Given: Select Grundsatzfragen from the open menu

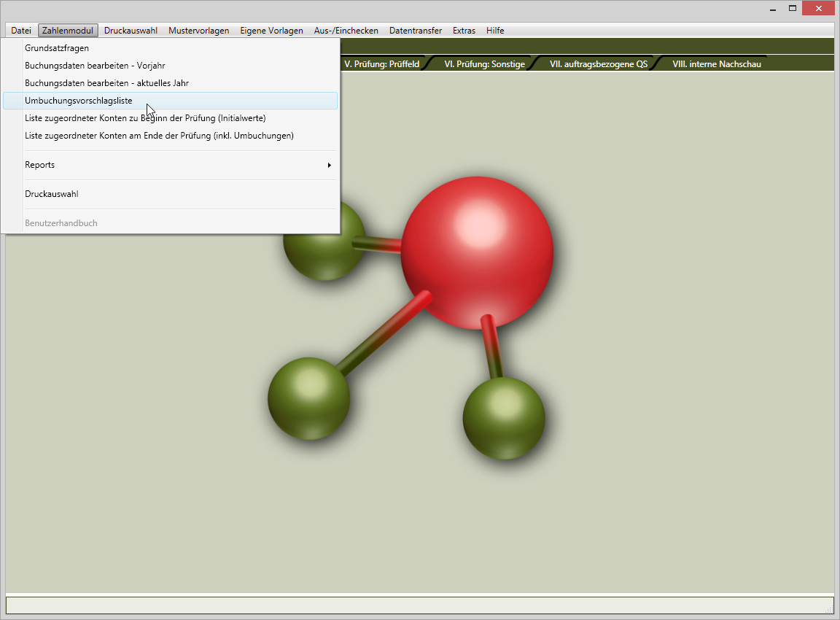Looking at the screenshot, I should pos(57,48).
